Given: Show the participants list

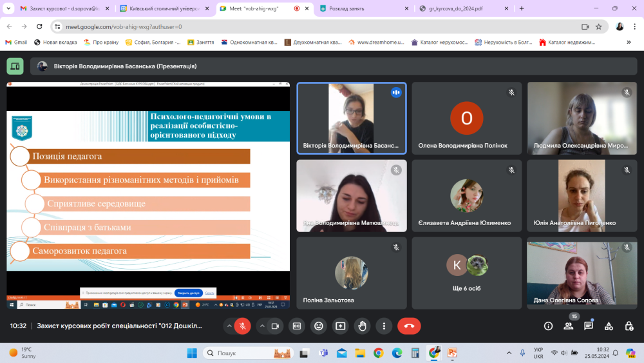Looking at the screenshot, I should (x=569, y=326).
